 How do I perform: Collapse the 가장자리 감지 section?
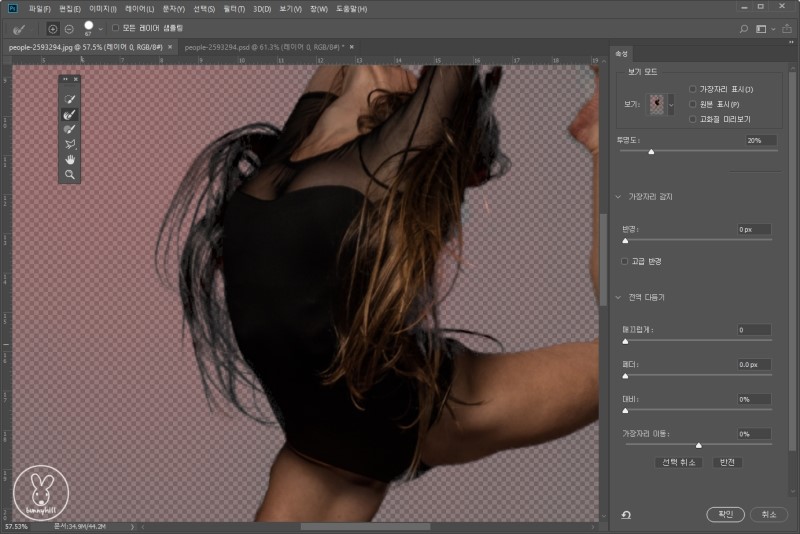tap(619, 196)
